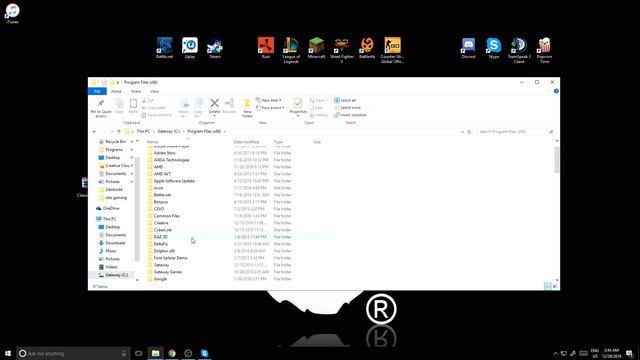Viewport: 640px width, 360px height.
Task: Click the Ask me anything search box
Action: click(73, 353)
